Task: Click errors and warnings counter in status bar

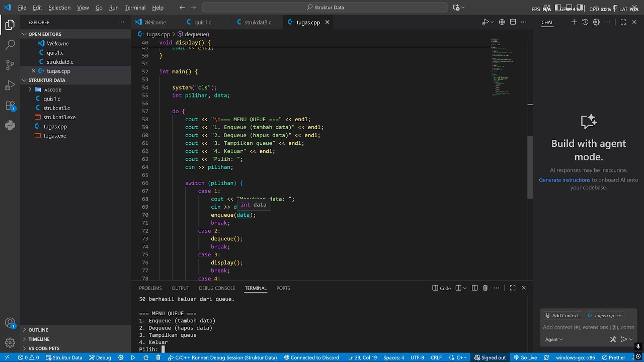Action: (x=28, y=357)
